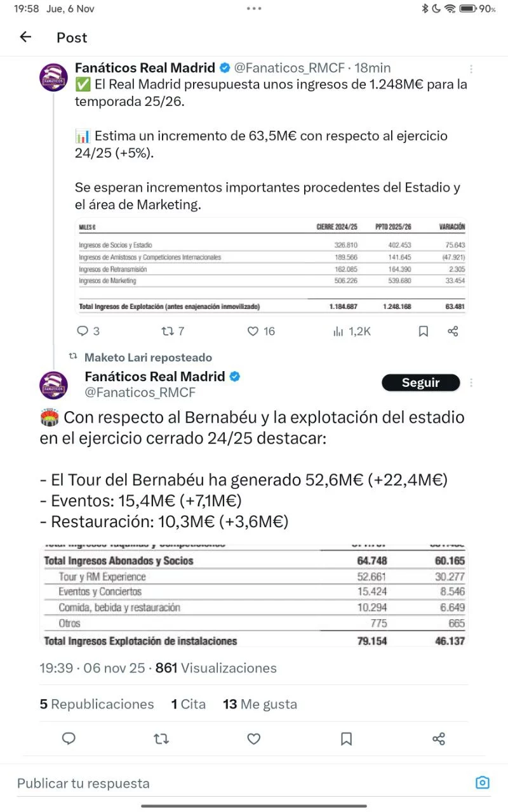Image resolution: width=508 pixels, height=812 pixels.
Task: Bookmark the first tweet
Action: pos(424,331)
